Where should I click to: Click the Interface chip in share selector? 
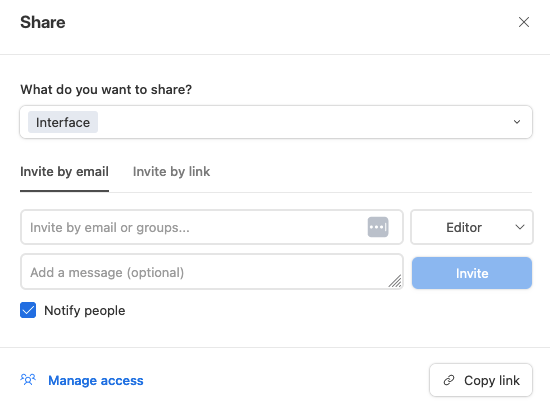coord(63,122)
